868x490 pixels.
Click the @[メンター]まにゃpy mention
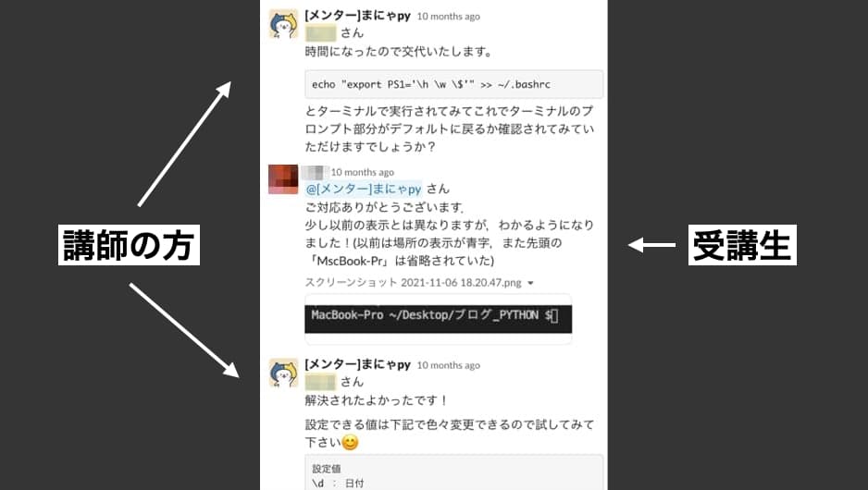[x=363, y=189]
